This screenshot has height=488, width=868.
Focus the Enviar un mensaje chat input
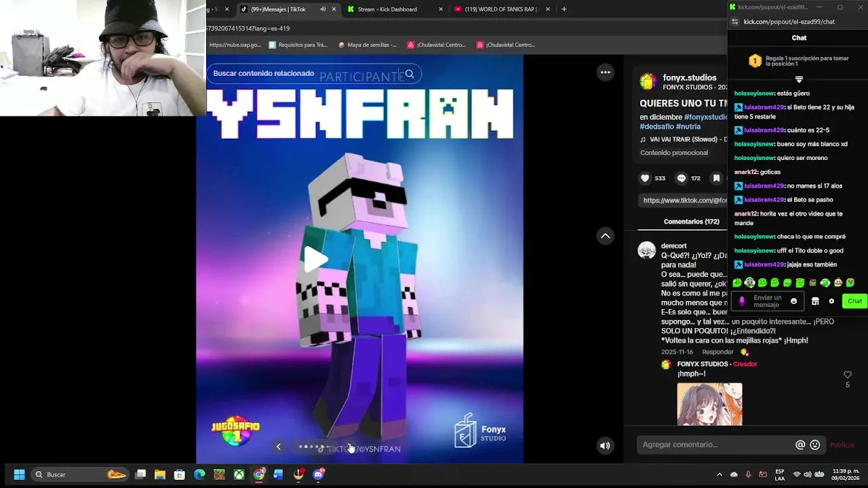point(767,301)
